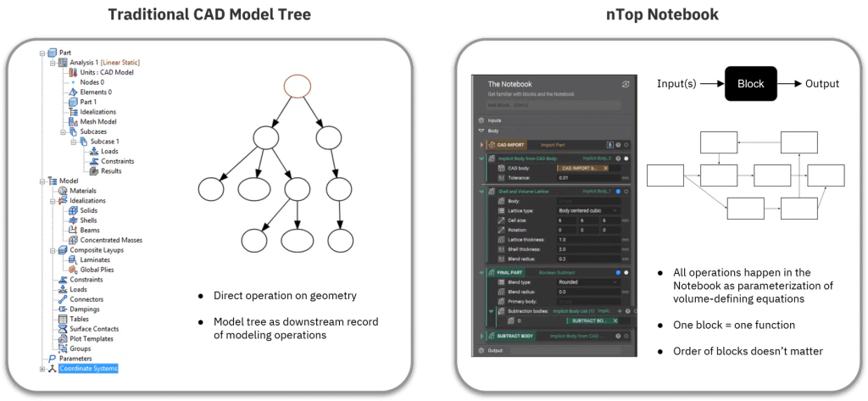The height and width of the screenshot is (401, 868).
Task: Click the boxed B indicator on CAD IMPORT block
Action: [610, 145]
